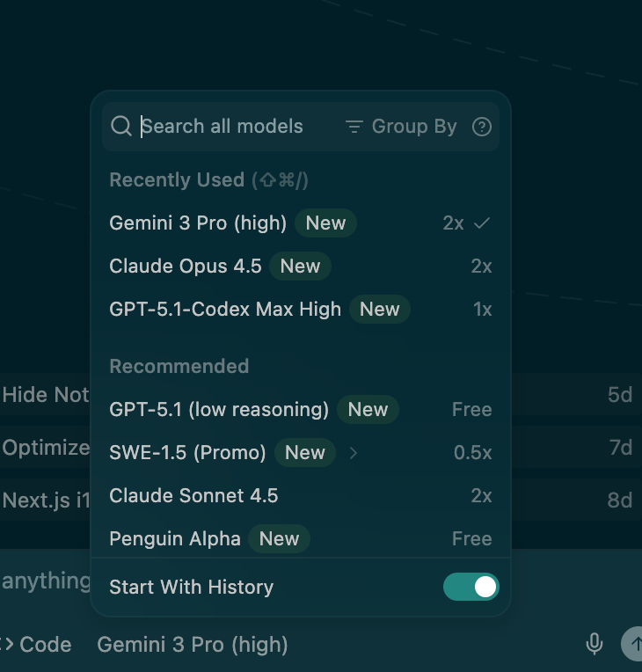Activate the microphone voice input icon
This screenshot has width=642, height=672.
595,645
